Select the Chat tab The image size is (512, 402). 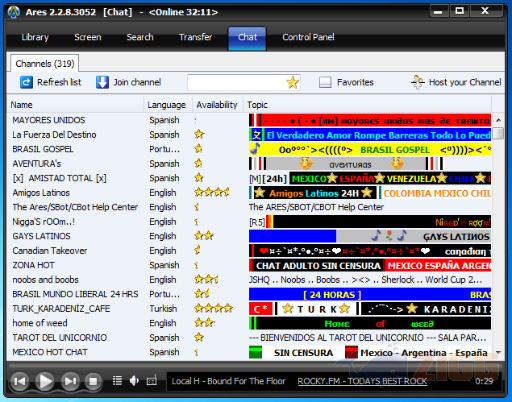pos(247,38)
